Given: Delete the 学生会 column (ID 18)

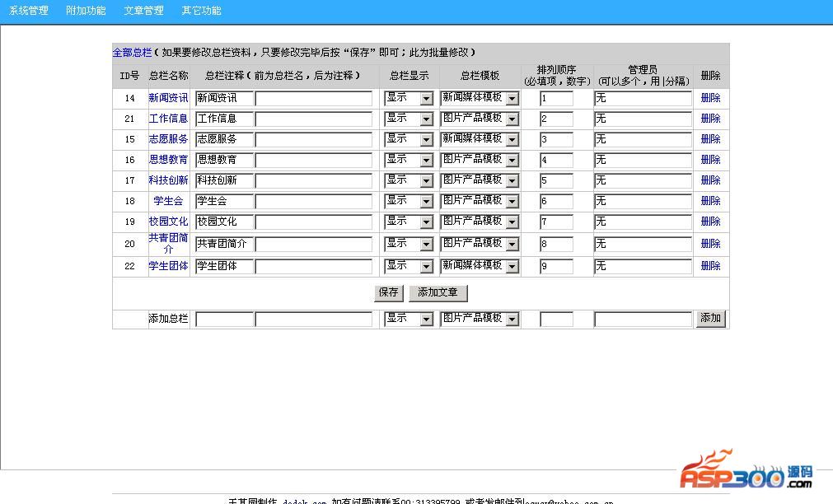Looking at the screenshot, I should [711, 201].
